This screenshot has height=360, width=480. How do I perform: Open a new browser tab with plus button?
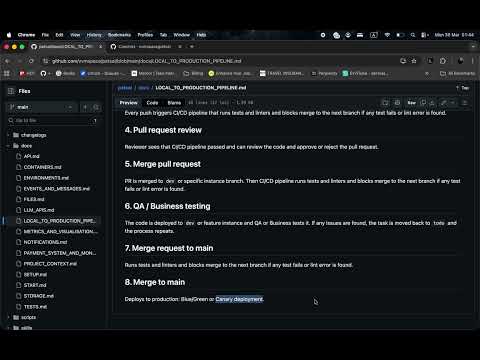192,47
